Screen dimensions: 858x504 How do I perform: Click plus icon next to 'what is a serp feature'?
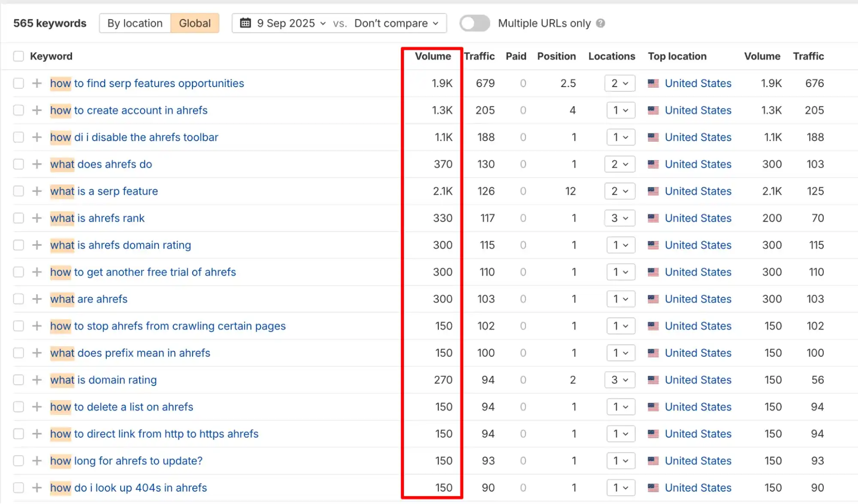pyautogui.click(x=37, y=191)
